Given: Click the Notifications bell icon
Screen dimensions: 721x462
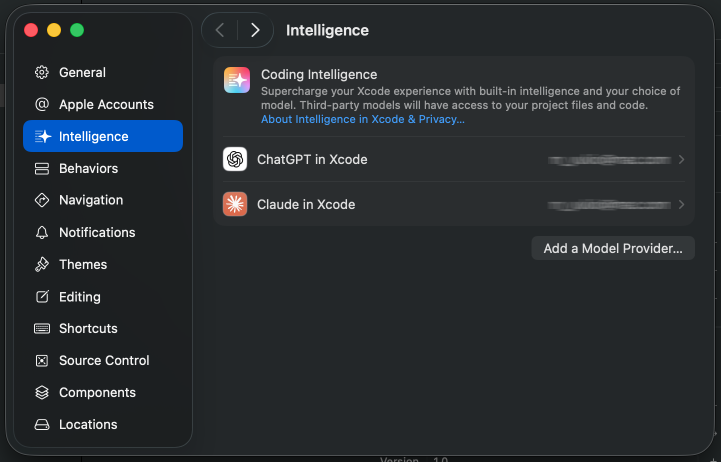Looking at the screenshot, I should point(42,232).
